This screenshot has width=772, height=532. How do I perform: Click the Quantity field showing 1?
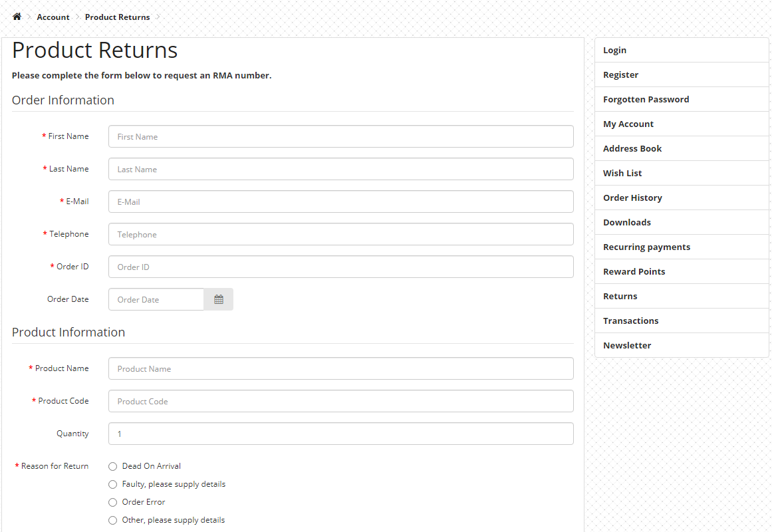click(x=340, y=434)
